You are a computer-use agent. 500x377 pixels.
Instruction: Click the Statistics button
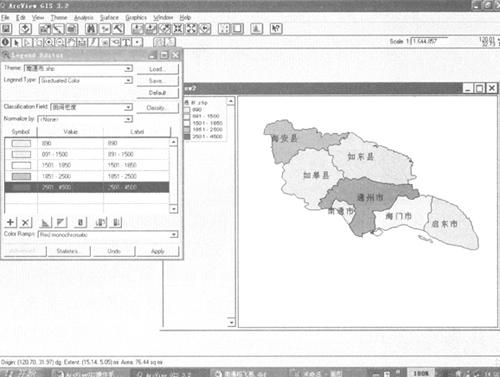[68, 251]
